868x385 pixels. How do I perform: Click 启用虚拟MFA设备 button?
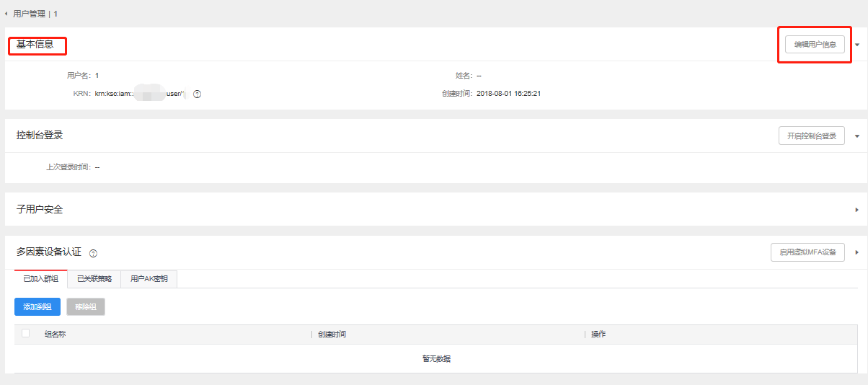point(807,252)
